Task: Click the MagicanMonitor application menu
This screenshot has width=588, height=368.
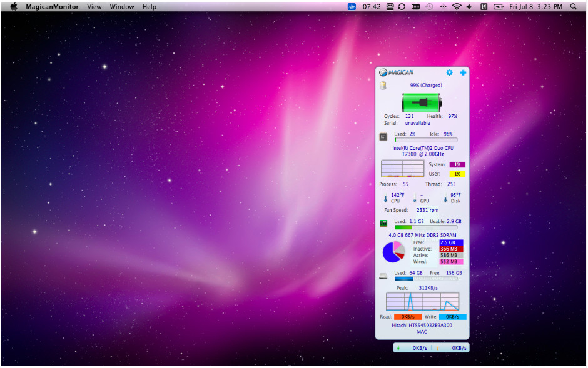Action: [52, 7]
